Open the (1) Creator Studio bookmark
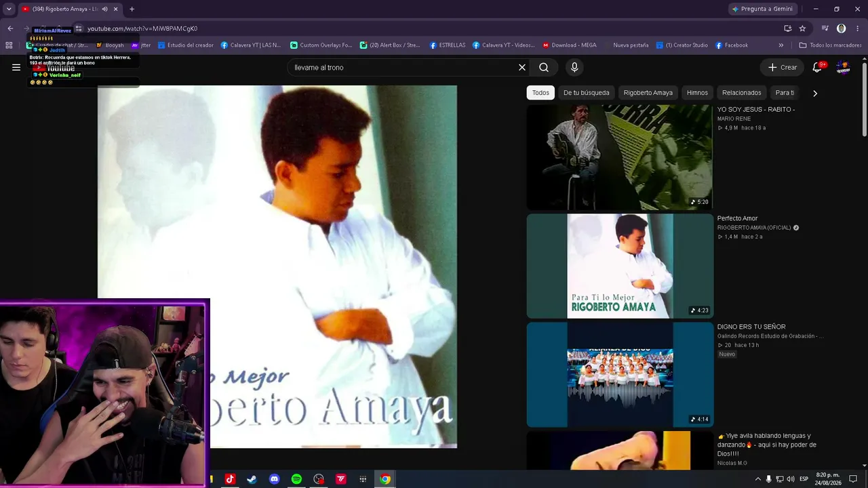 682,45
